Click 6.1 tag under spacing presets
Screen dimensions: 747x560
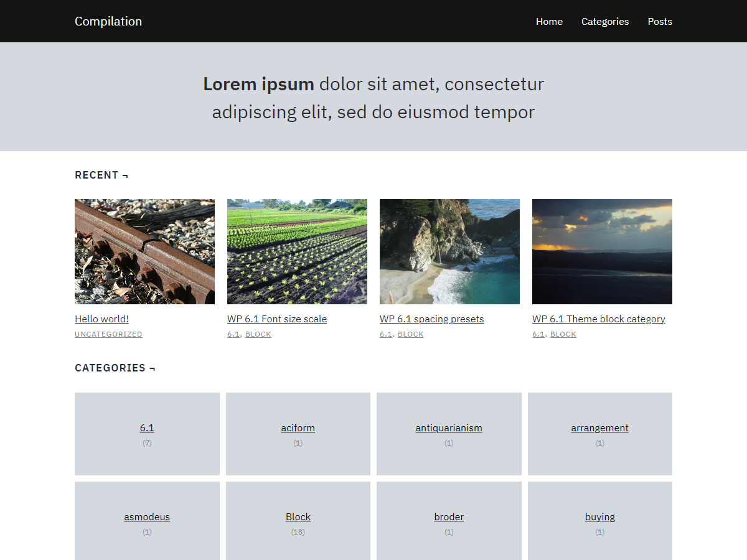click(x=386, y=334)
